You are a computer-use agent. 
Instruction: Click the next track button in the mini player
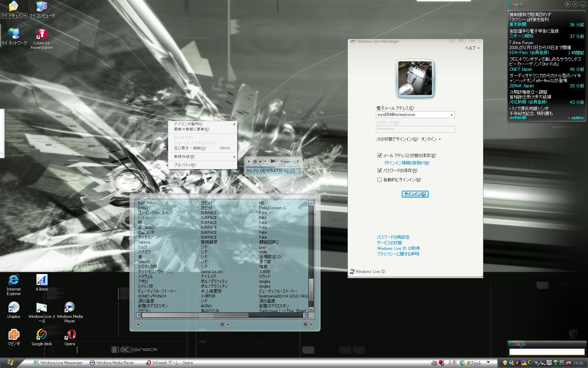[281, 161]
